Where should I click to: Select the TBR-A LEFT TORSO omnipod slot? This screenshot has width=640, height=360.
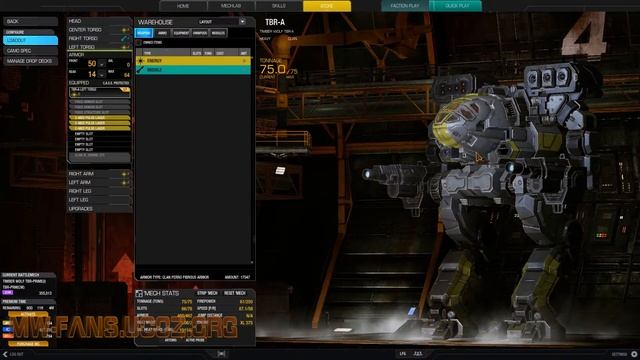(x=100, y=92)
